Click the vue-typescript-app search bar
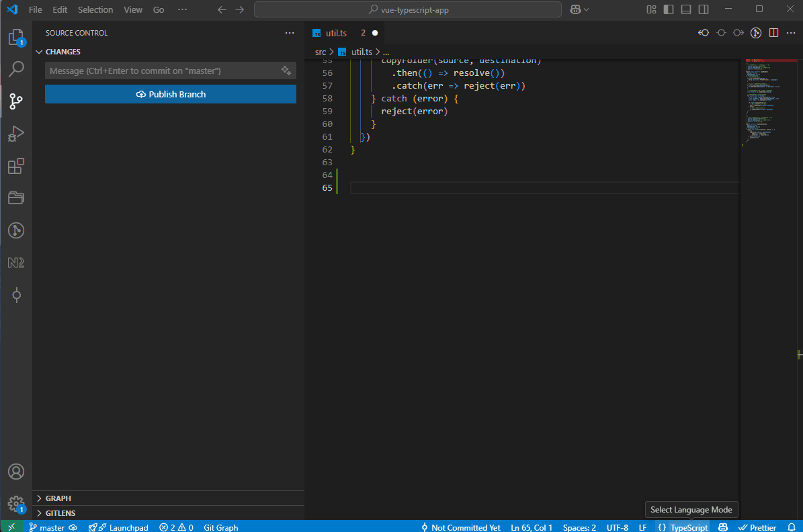The image size is (803, 532). coord(408,9)
